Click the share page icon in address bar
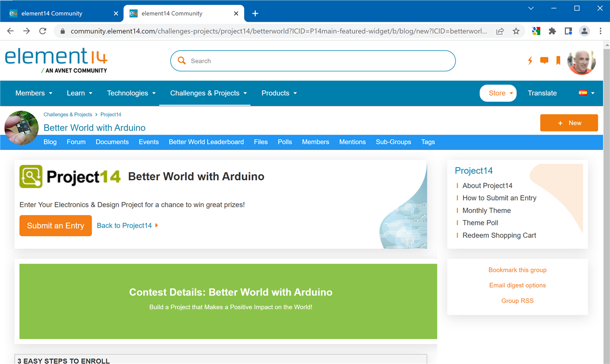The image size is (610, 364). (x=500, y=31)
